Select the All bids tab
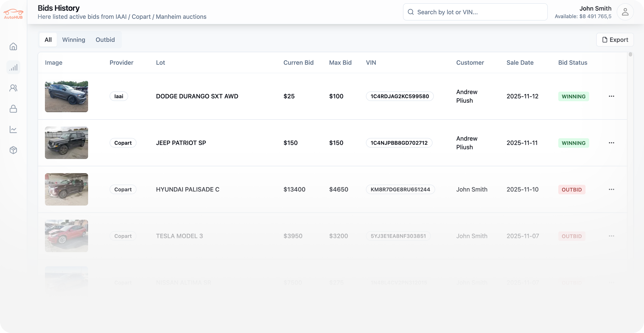The height and width of the screenshot is (333, 644). tap(48, 40)
